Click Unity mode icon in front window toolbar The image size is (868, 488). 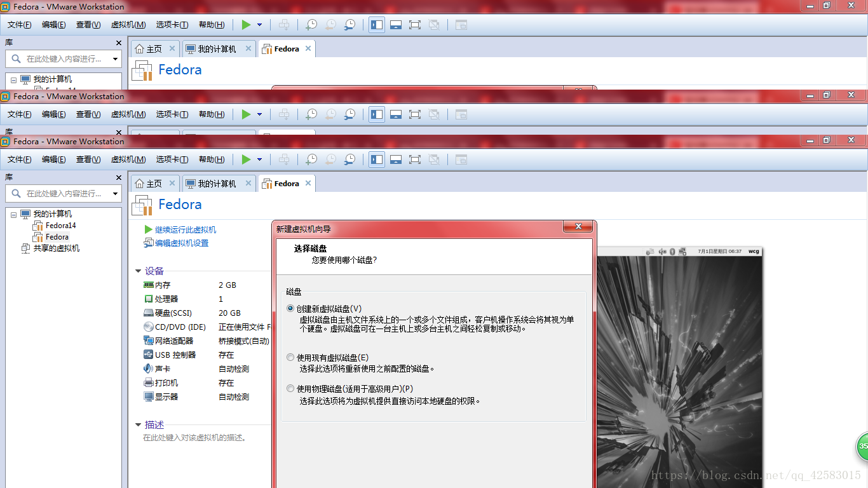(434, 159)
